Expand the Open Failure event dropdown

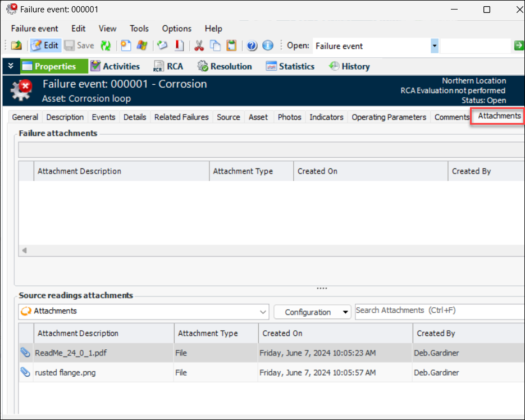point(434,46)
